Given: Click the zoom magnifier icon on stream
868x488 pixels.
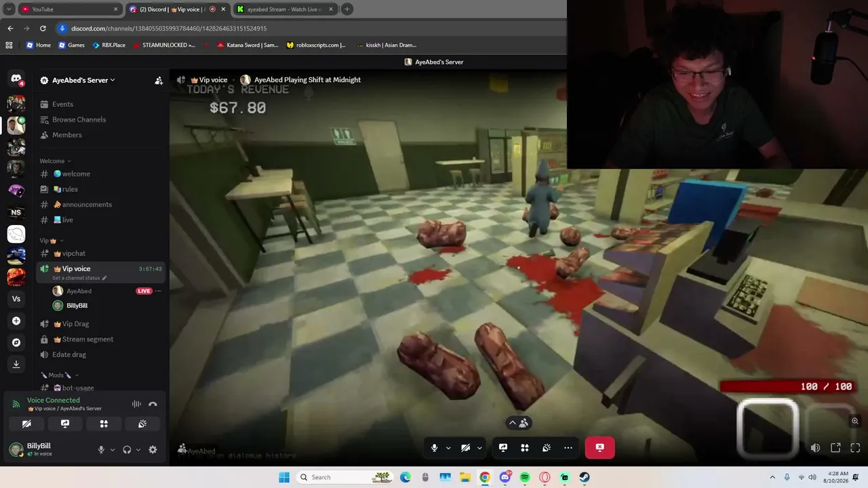Looking at the screenshot, I should tap(855, 421).
